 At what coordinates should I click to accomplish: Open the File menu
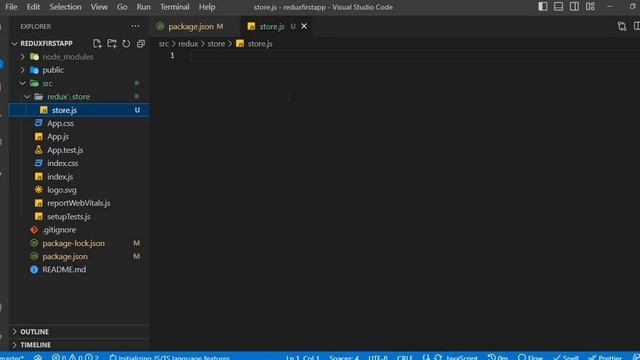point(11,7)
